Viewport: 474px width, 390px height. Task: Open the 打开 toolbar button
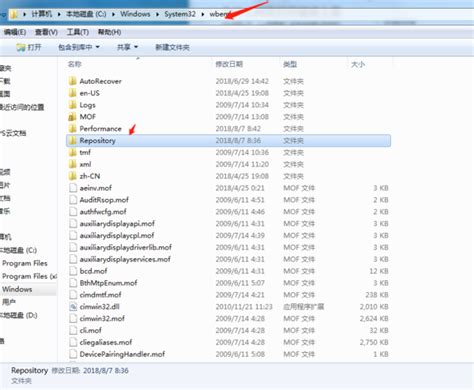29,47
